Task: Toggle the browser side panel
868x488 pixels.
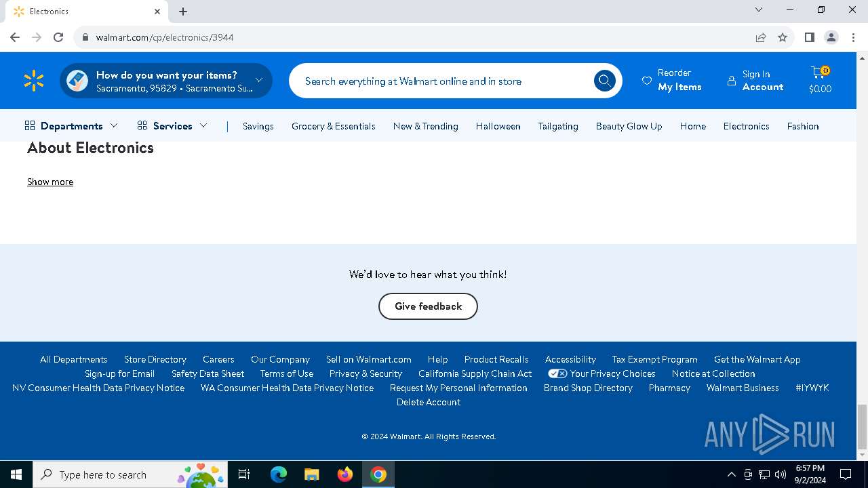Action: tap(809, 37)
